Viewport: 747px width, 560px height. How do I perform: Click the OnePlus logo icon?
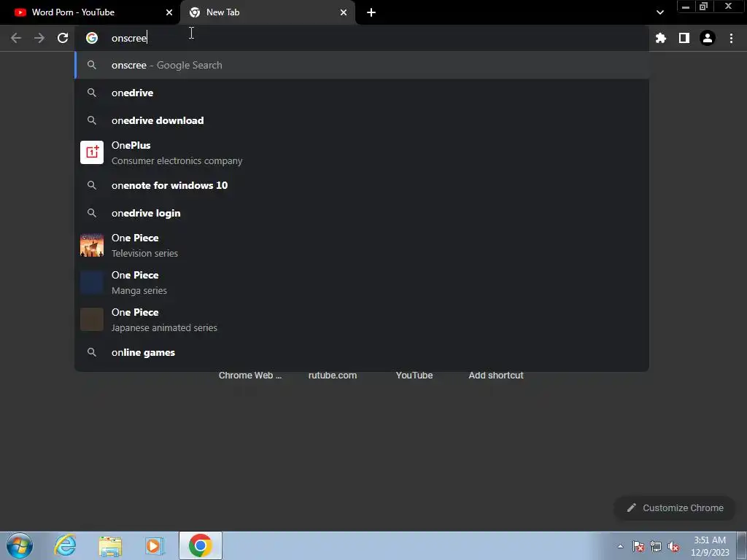[91, 152]
